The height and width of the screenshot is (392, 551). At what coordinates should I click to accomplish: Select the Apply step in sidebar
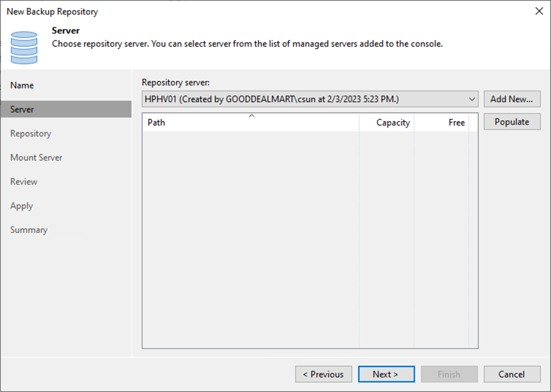[22, 206]
